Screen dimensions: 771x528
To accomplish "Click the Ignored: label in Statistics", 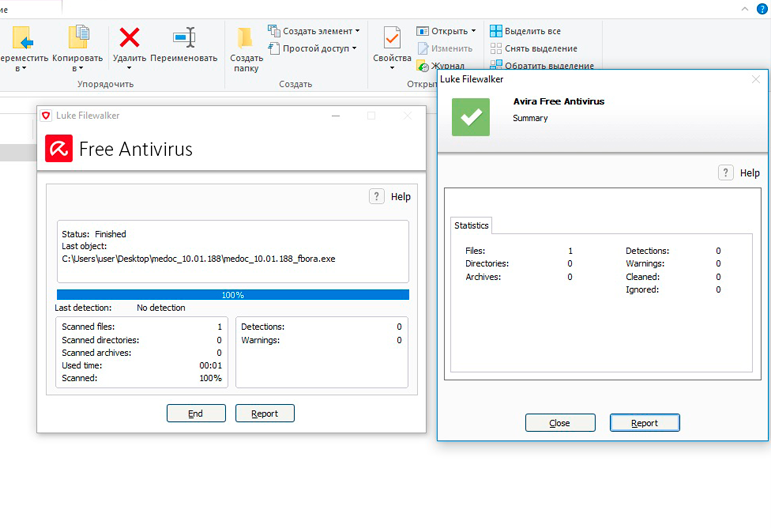I will (642, 290).
